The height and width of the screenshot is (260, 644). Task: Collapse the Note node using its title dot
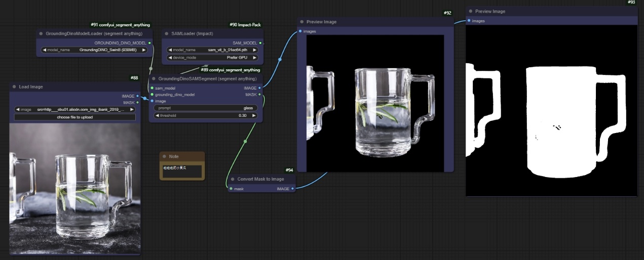coord(164,157)
